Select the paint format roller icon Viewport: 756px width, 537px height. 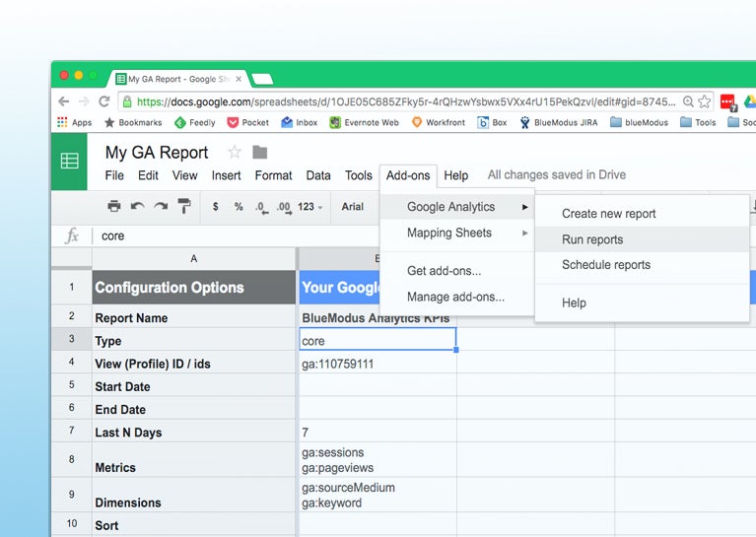(x=184, y=207)
